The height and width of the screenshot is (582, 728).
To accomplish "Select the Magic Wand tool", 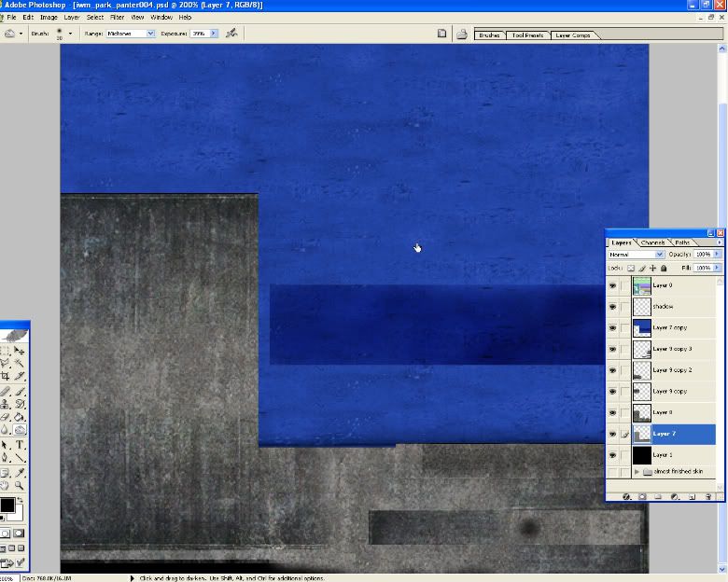I will (20, 363).
